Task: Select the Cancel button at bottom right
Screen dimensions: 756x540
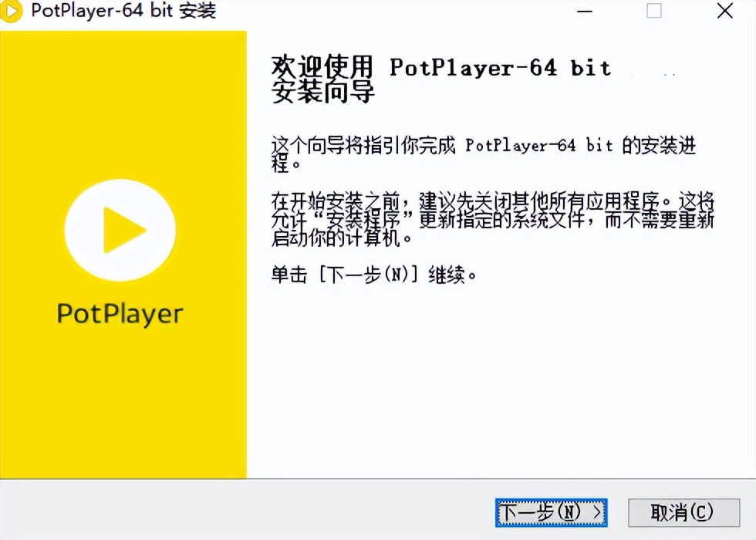Action: pos(683,511)
